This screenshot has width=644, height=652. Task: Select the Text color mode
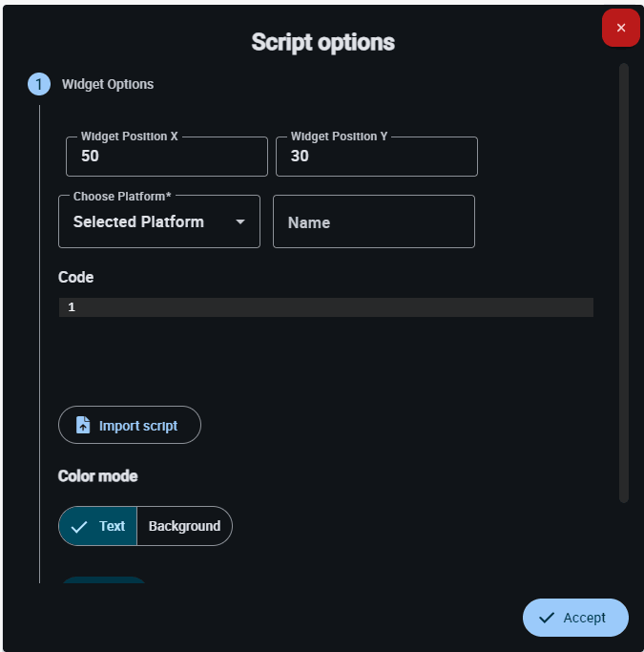click(98, 526)
